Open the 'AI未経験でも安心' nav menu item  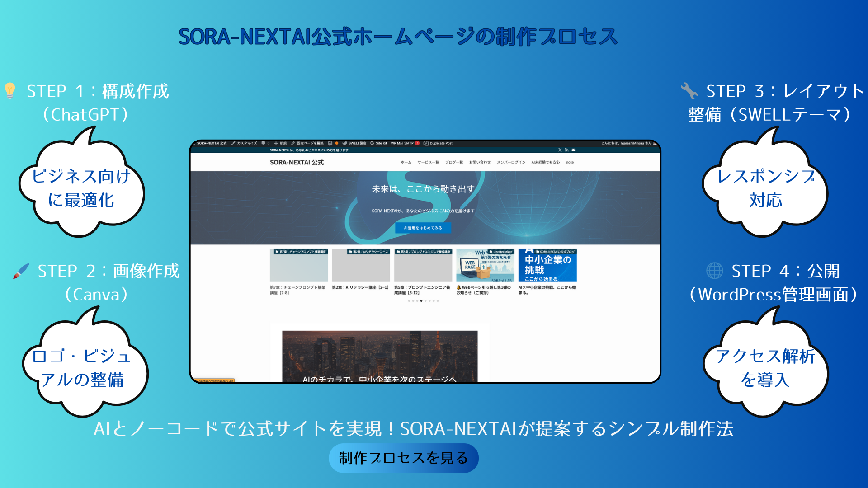(545, 162)
